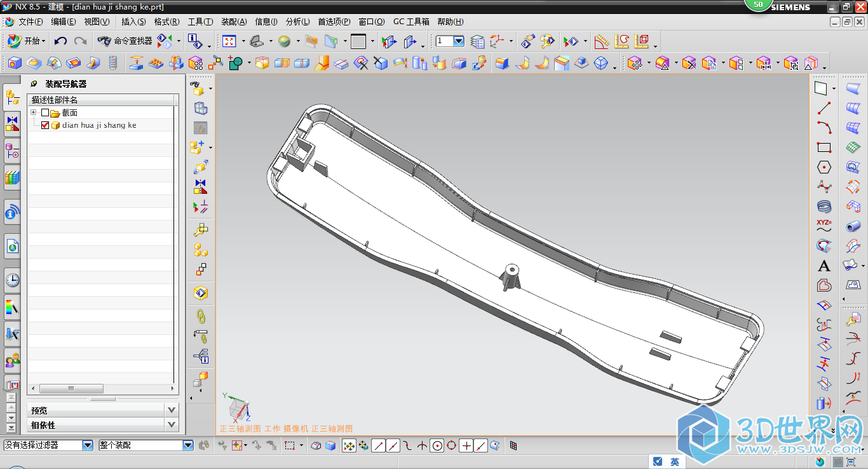This screenshot has height=469, width=868.
Task: Click the orientation triad in viewport
Action: [x=236, y=408]
